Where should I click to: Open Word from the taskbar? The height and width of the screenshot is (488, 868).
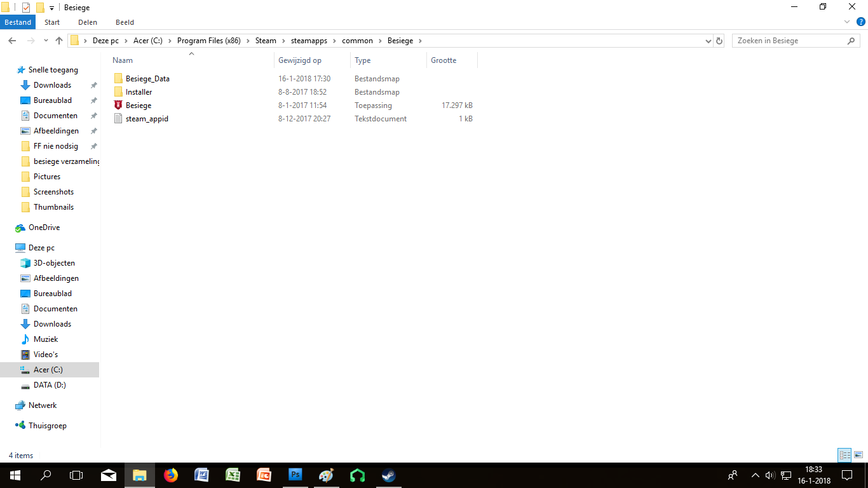(202, 475)
